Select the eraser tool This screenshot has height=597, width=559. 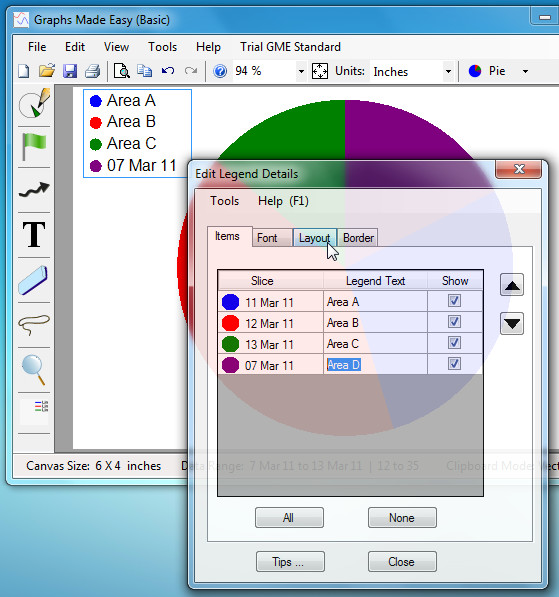34,280
